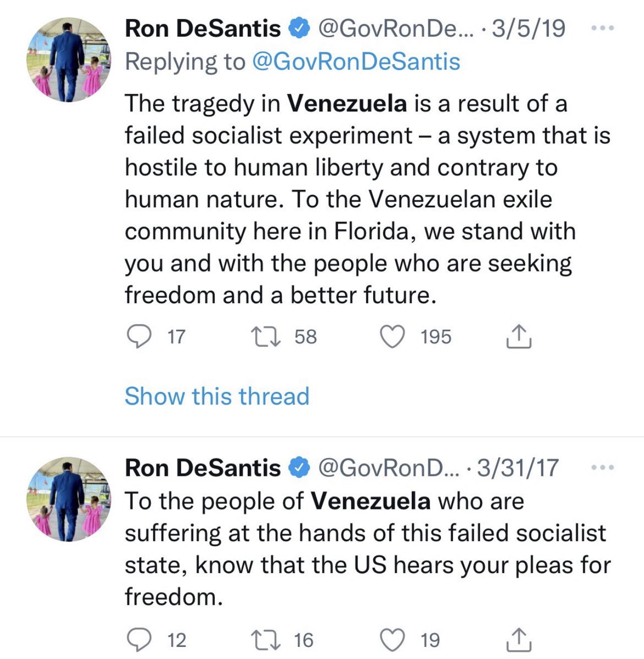
Task: Click Ron DeSantis name on the second tweet
Action: (203, 468)
